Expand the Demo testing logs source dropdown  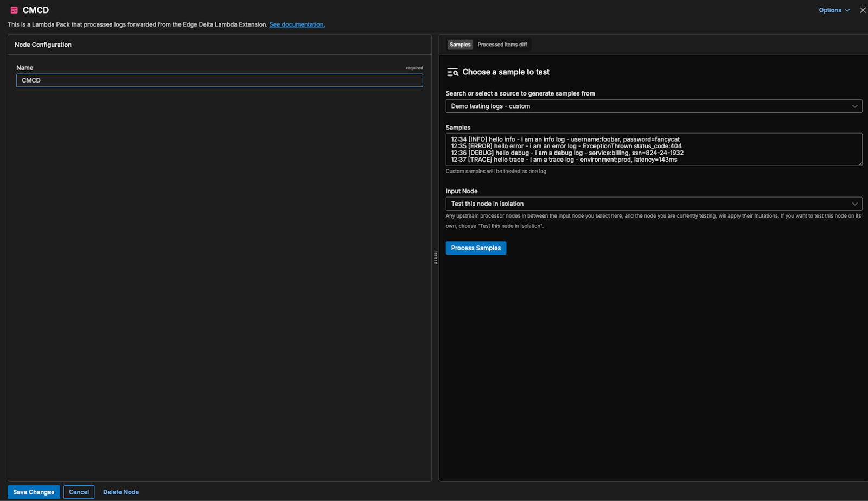click(653, 106)
